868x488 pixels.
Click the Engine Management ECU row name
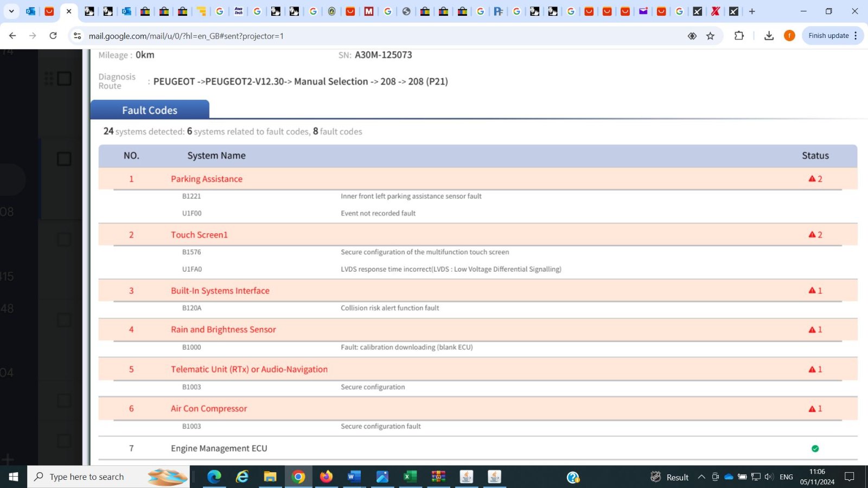tap(219, 448)
